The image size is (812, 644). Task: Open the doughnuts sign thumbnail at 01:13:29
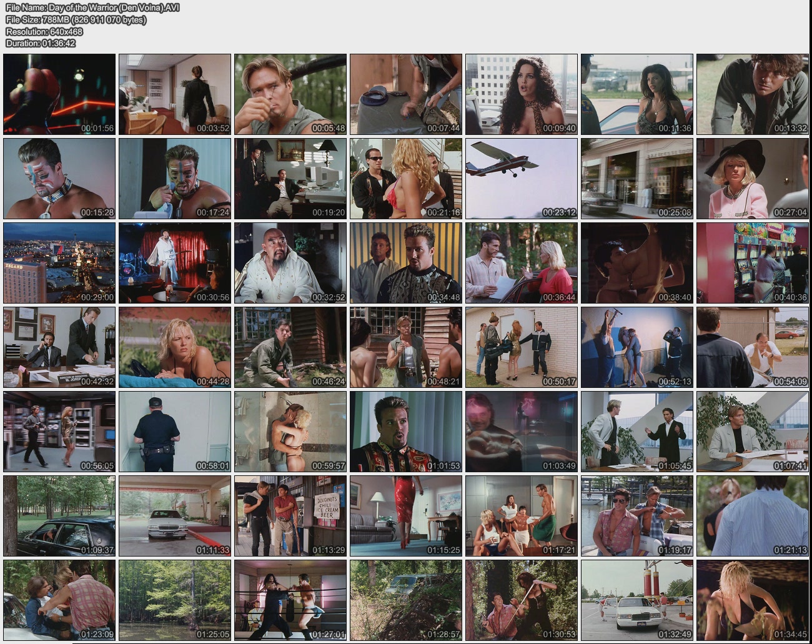[290, 516]
